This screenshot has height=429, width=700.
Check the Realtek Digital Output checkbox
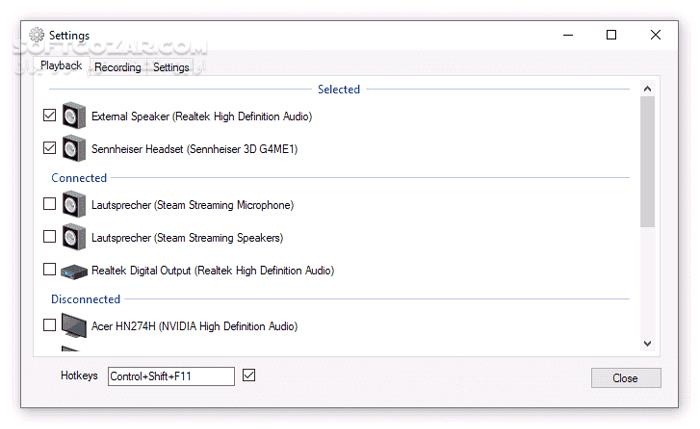[50, 270]
